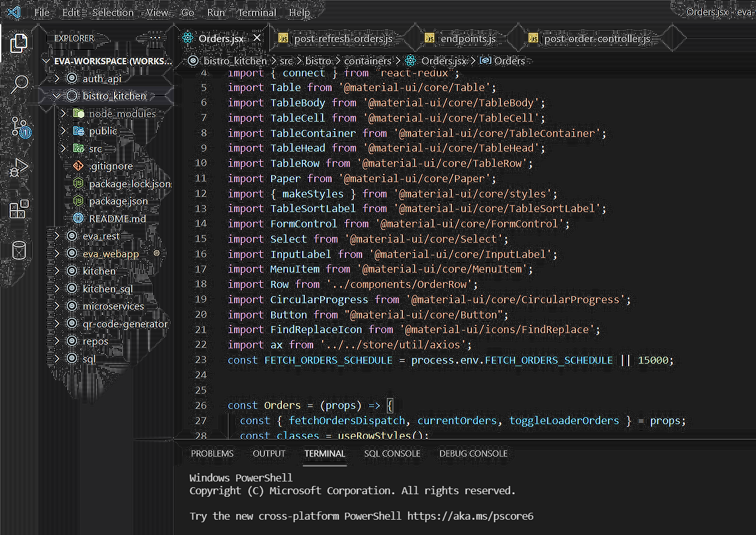The width and height of the screenshot is (756, 535).
Task: Open the Terminal menu
Action: pyautogui.click(x=256, y=11)
